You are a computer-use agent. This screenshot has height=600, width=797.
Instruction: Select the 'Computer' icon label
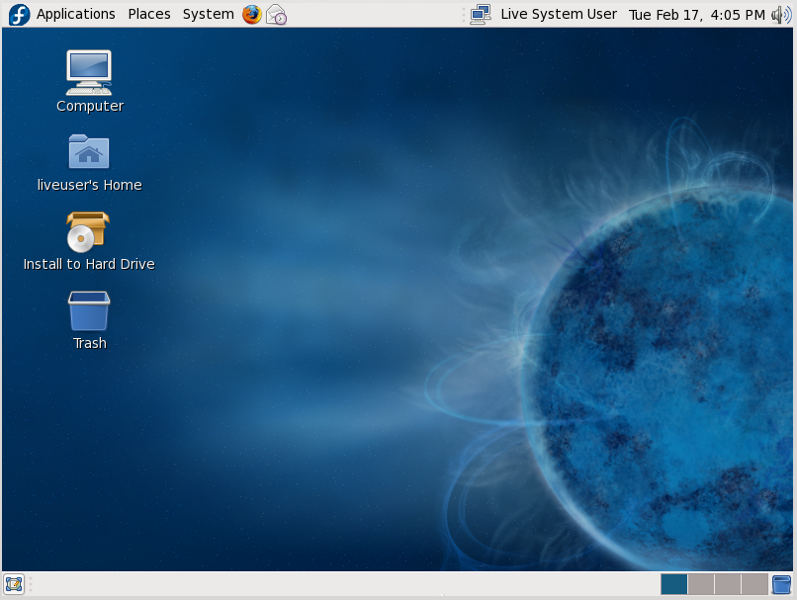(90, 106)
